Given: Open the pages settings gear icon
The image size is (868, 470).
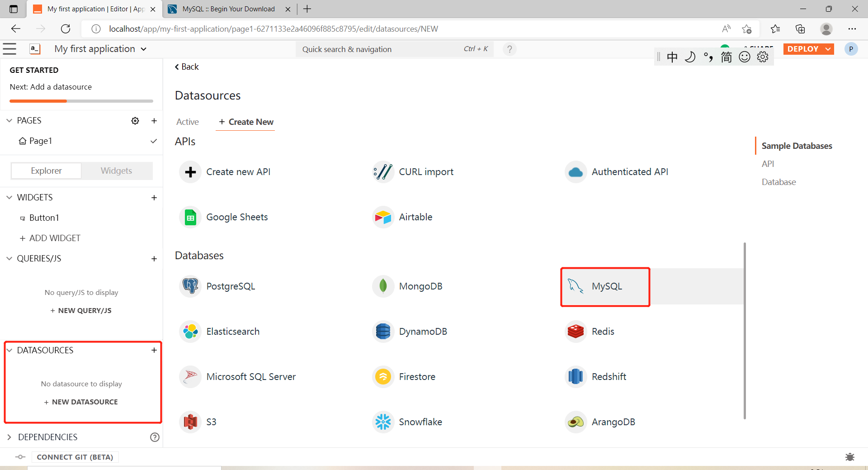Looking at the screenshot, I should coord(135,121).
